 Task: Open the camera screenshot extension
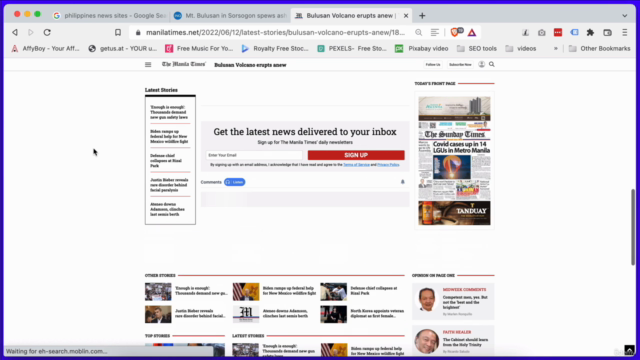click(542, 32)
